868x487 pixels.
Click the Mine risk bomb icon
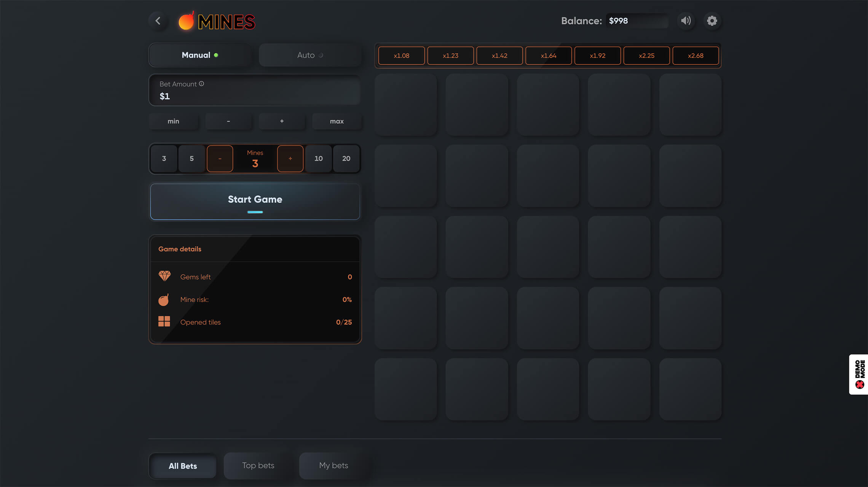164,300
